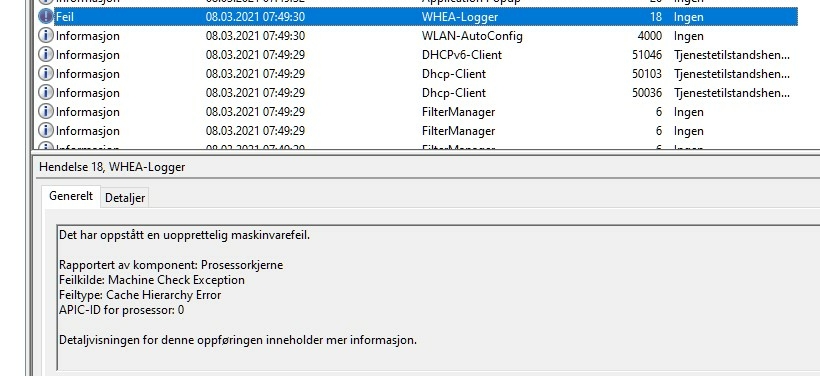Click event ID 50036 in the list
This screenshot has height=376, width=820.
tap(647, 93)
